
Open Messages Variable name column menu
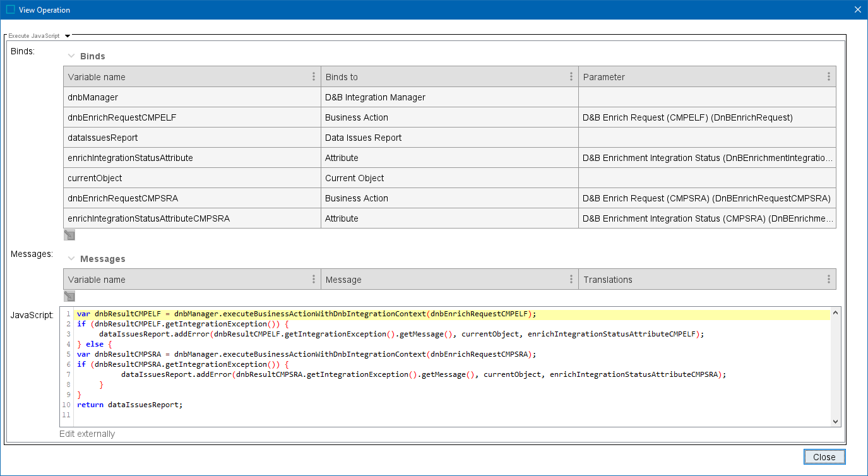coord(314,280)
